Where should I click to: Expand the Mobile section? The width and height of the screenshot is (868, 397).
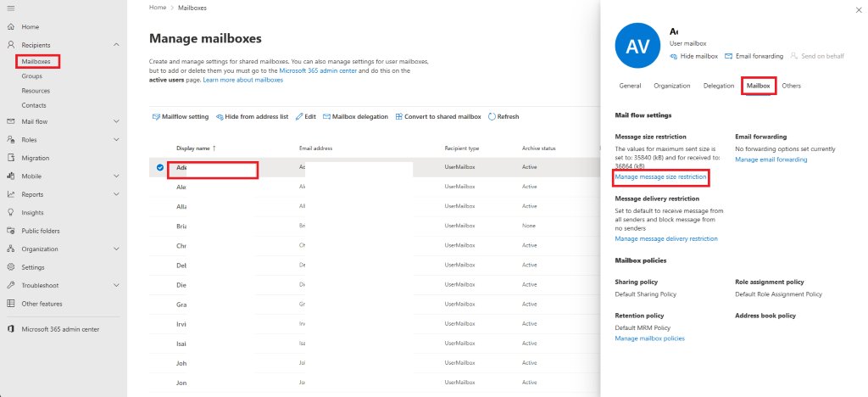pos(116,176)
